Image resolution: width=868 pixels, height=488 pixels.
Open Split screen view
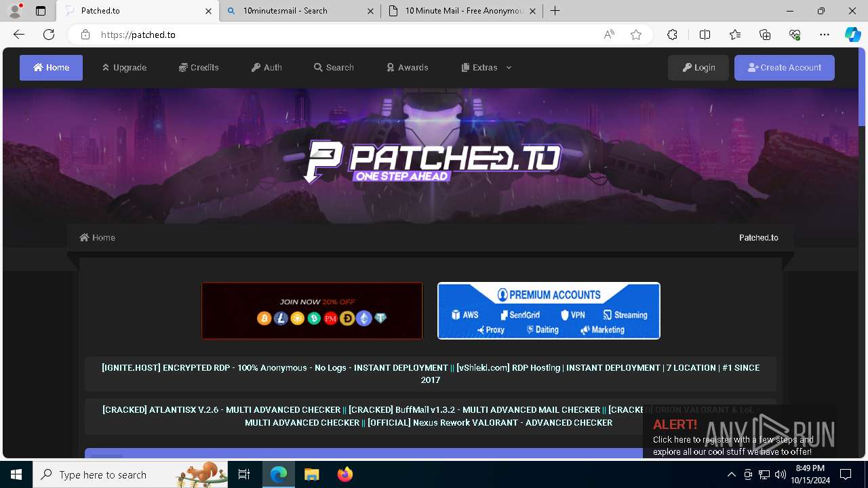(x=705, y=35)
